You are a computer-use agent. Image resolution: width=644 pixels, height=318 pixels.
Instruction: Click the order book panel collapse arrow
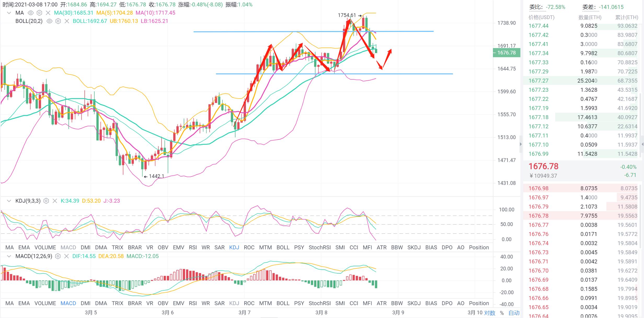tap(521, 144)
